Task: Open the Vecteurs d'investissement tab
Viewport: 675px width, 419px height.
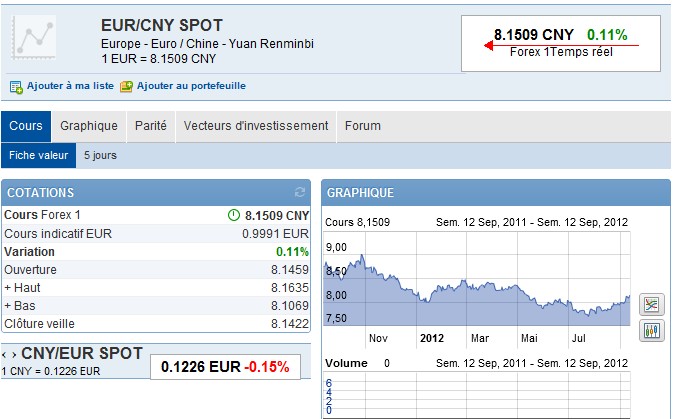Action: click(x=256, y=126)
